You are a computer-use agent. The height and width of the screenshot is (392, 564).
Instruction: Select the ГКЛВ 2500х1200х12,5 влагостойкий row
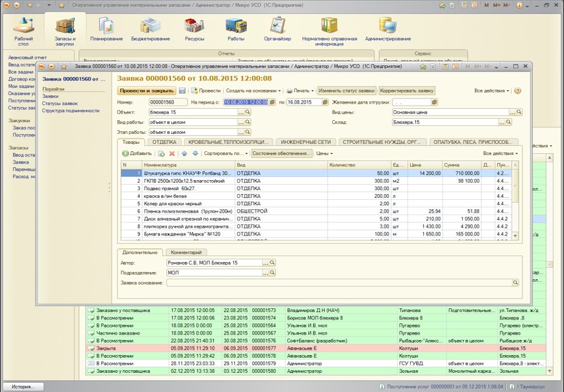(x=316, y=181)
